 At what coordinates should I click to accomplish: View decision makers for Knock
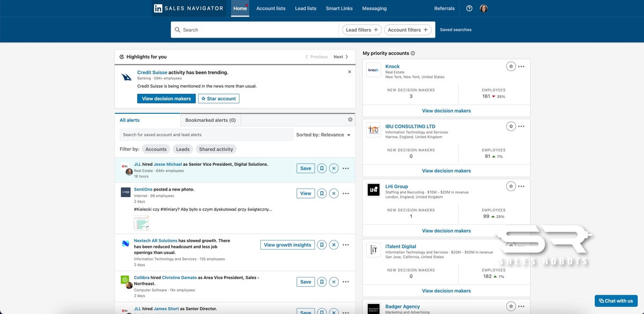click(447, 111)
